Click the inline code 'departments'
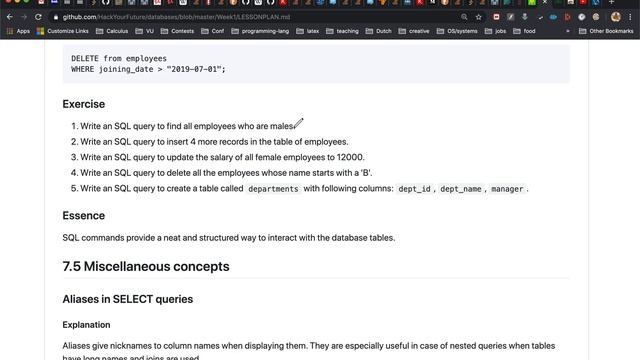Viewport: 640px width, 360px height. click(x=273, y=189)
